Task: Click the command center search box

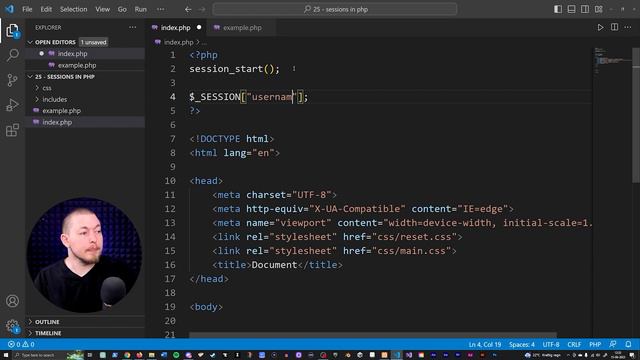Action: [x=335, y=9]
